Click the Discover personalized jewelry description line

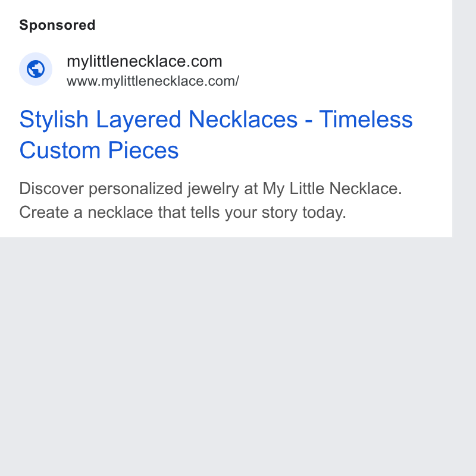coord(211,189)
